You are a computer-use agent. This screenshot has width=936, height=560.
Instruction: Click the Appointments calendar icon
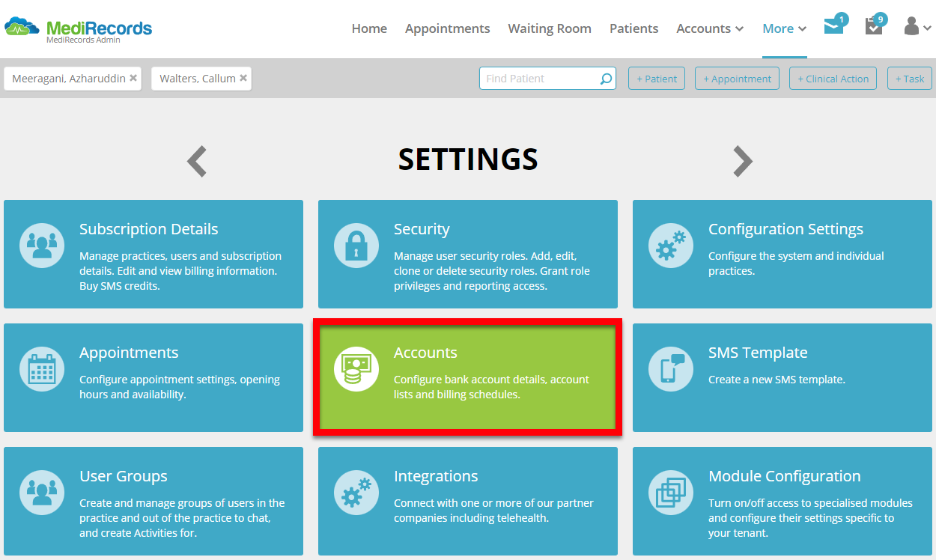pos(42,368)
